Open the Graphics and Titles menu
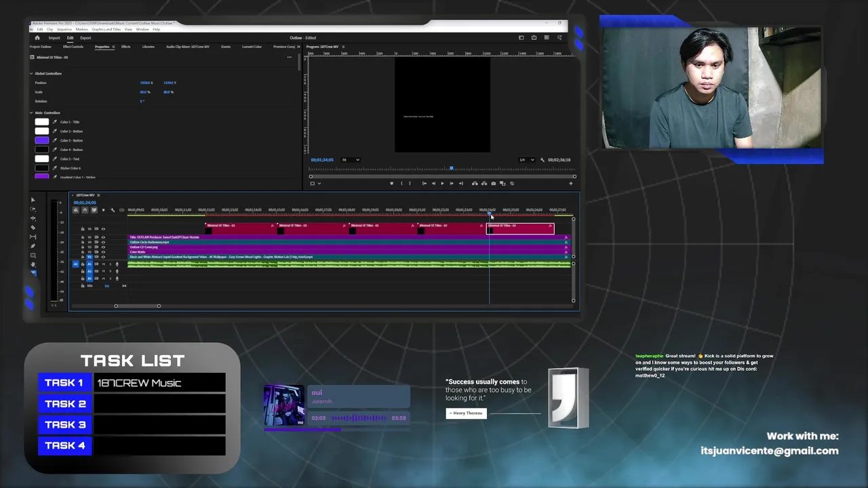868x488 pixels. 106,29
